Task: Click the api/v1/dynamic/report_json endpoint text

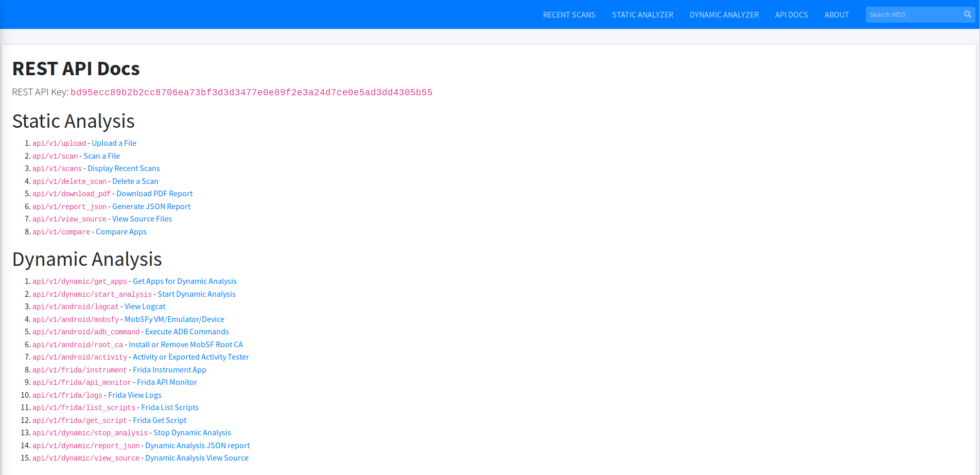Action: pyautogui.click(x=86, y=446)
